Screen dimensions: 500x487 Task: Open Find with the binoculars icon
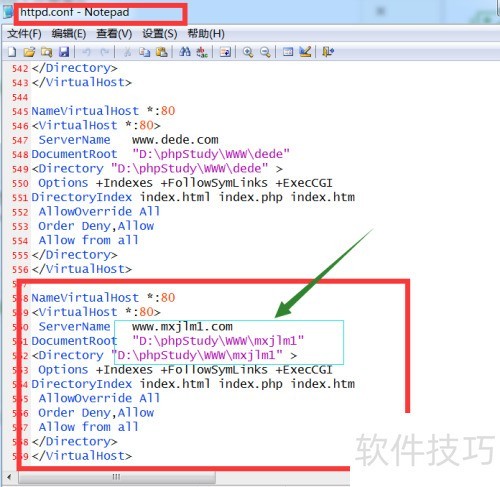pos(185,52)
